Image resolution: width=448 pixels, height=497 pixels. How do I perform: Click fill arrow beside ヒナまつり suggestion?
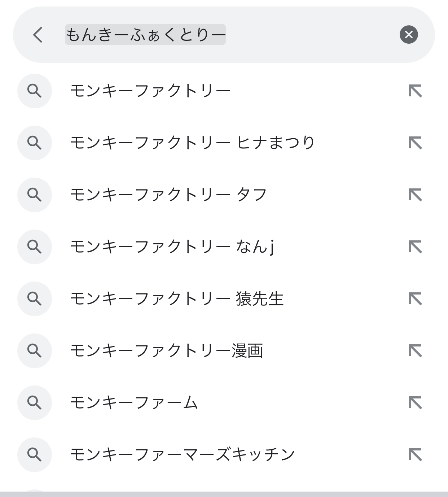pyautogui.click(x=415, y=143)
